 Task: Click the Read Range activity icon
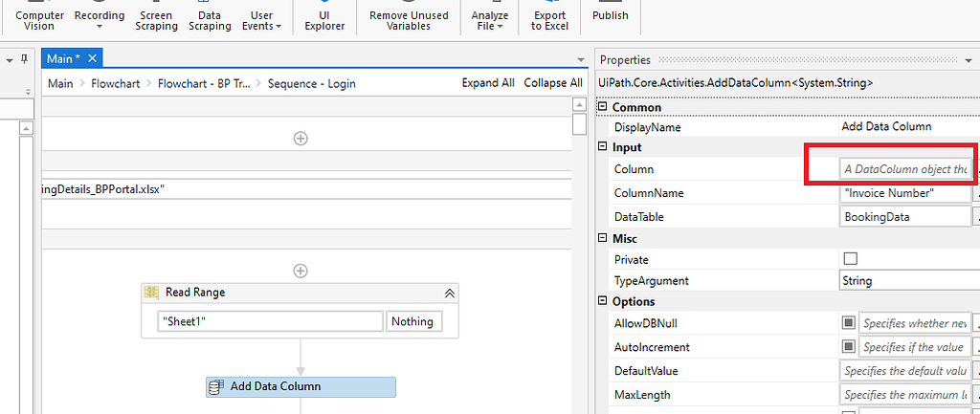click(x=152, y=293)
